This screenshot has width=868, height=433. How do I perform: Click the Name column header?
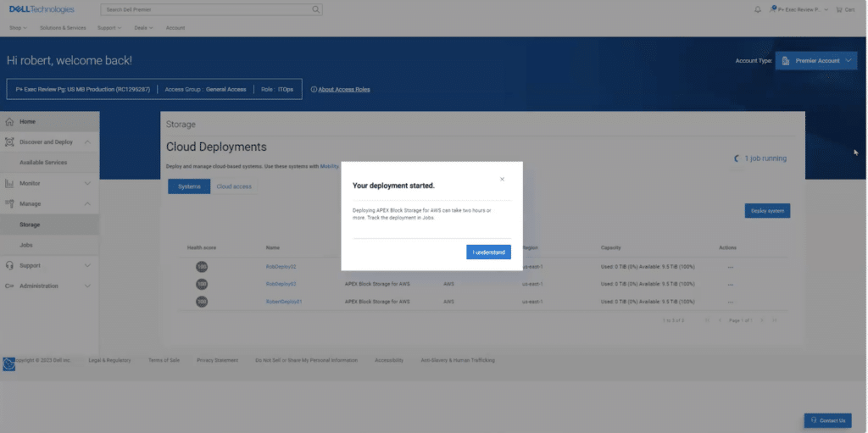(273, 248)
